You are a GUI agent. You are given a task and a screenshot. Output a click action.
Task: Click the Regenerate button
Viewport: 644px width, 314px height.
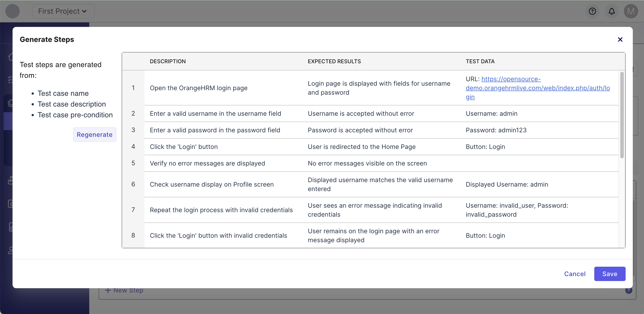pos(95,135)
